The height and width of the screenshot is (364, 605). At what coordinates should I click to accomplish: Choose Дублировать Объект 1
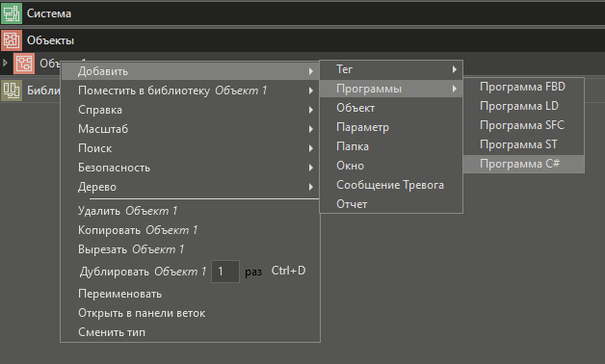(143, 272)
